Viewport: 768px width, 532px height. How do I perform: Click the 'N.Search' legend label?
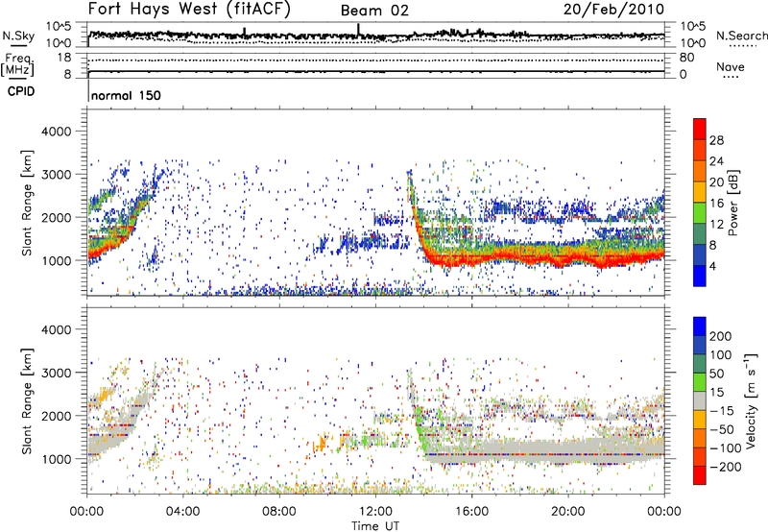click(741, 36)
